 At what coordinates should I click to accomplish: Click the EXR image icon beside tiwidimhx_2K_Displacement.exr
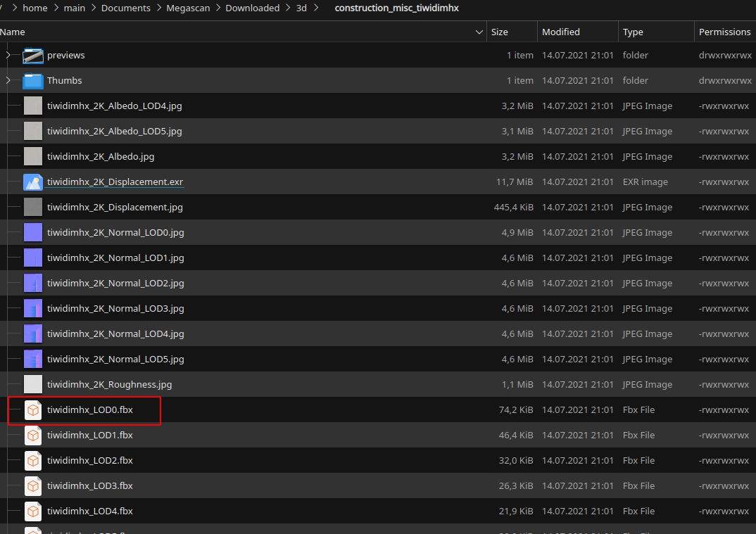pos(33,182)
